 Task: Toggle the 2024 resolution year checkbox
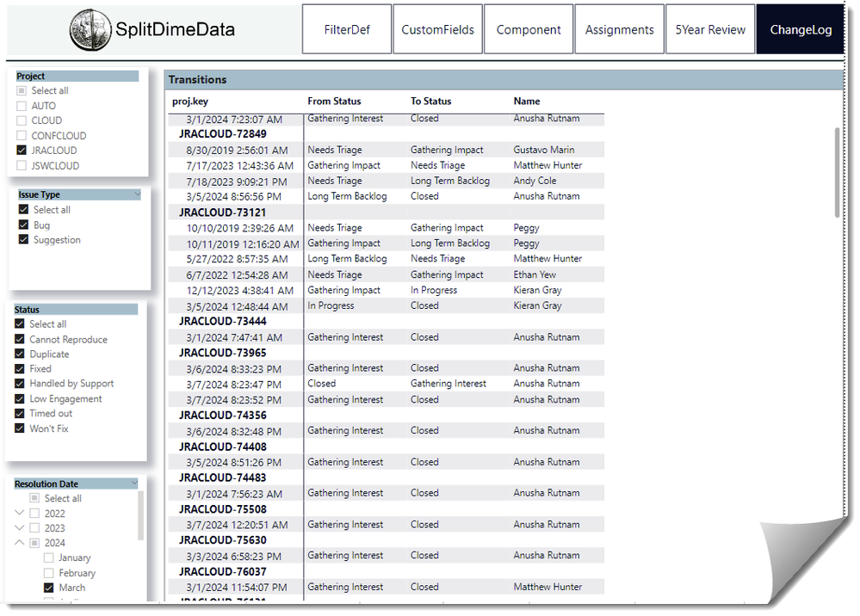pyautogui.click(x=34, y=543)
